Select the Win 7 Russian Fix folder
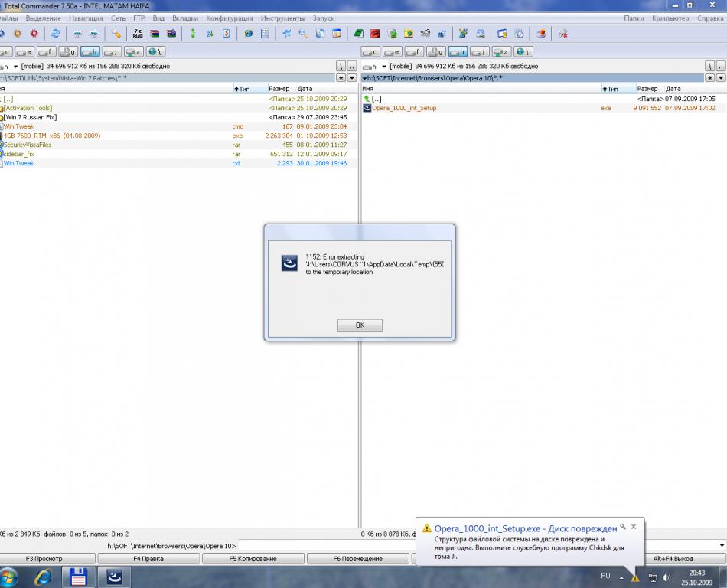 click(x=30, y=117)
